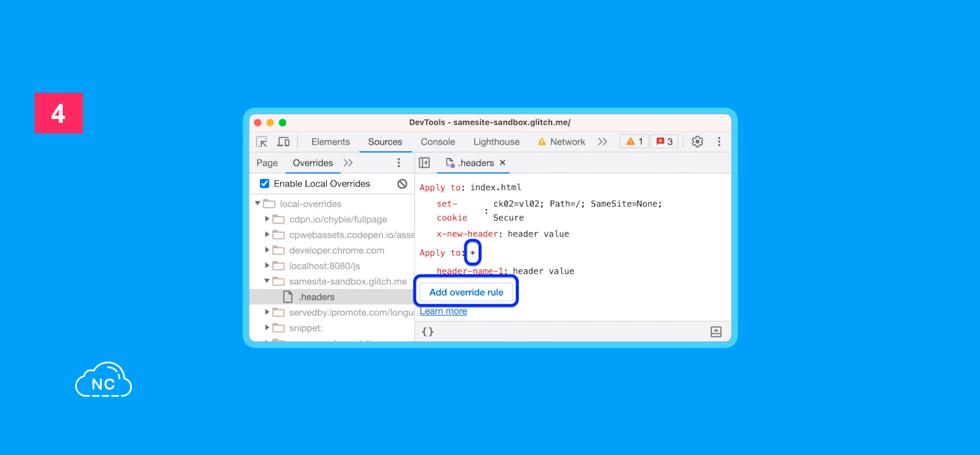Click the pretty print braces icon
Screen dimensions: 980x455
[427, 331]
